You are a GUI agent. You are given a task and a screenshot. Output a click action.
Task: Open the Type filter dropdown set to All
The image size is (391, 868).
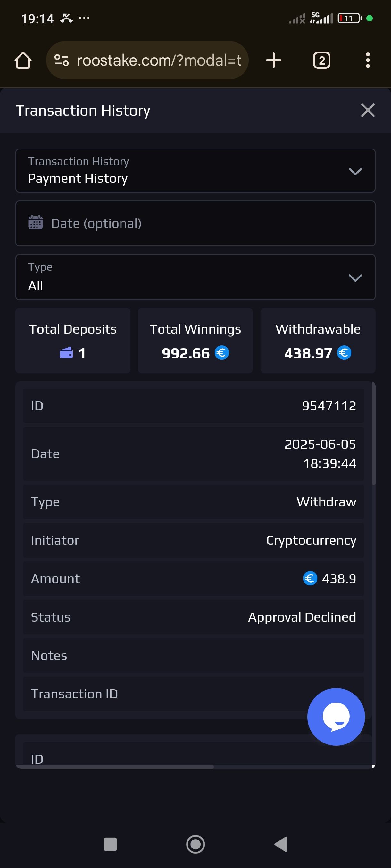click(x=195, y=277)
